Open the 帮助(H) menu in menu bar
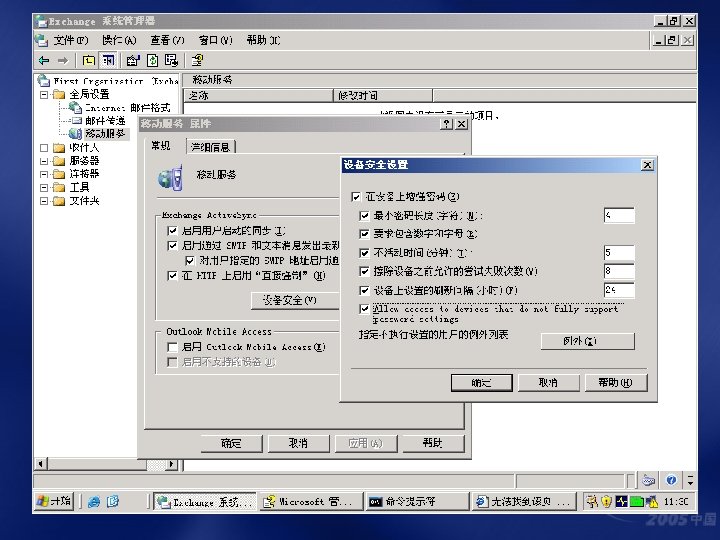The width and height of the screenshot is (720, 540). click(263, 40)
